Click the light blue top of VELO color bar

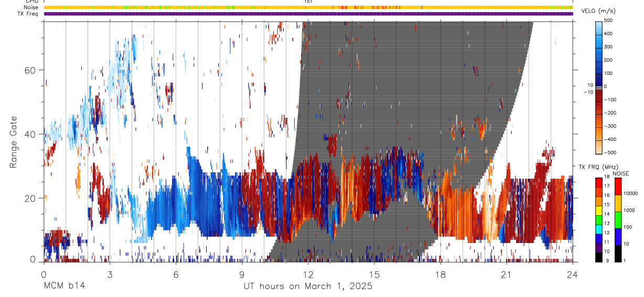tap(599, 27)
